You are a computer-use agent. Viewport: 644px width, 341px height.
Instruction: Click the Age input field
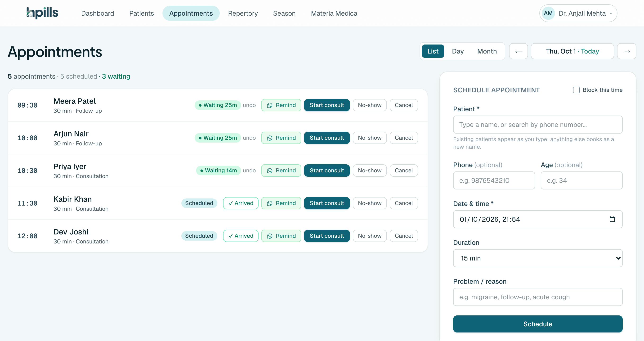coord(581,180)
